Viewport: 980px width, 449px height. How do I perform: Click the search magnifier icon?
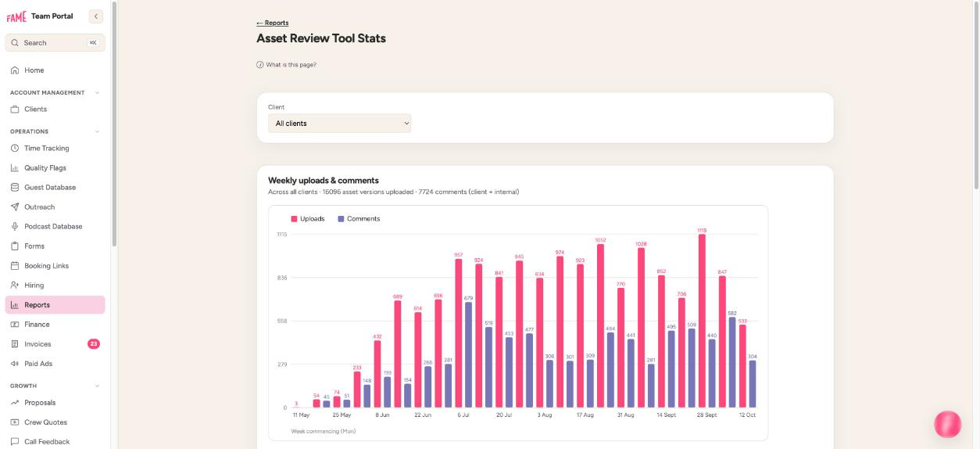pyautogui.click(x=15, y=43)
